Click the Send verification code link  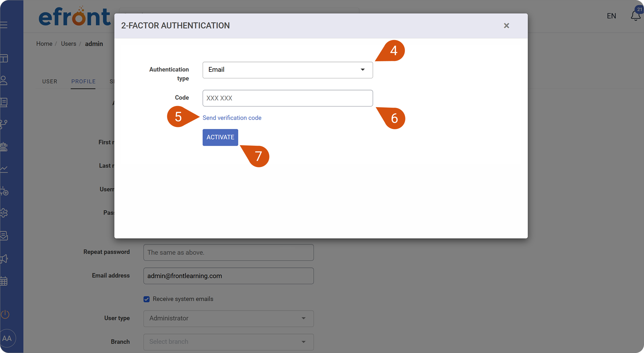click(232, 118)
